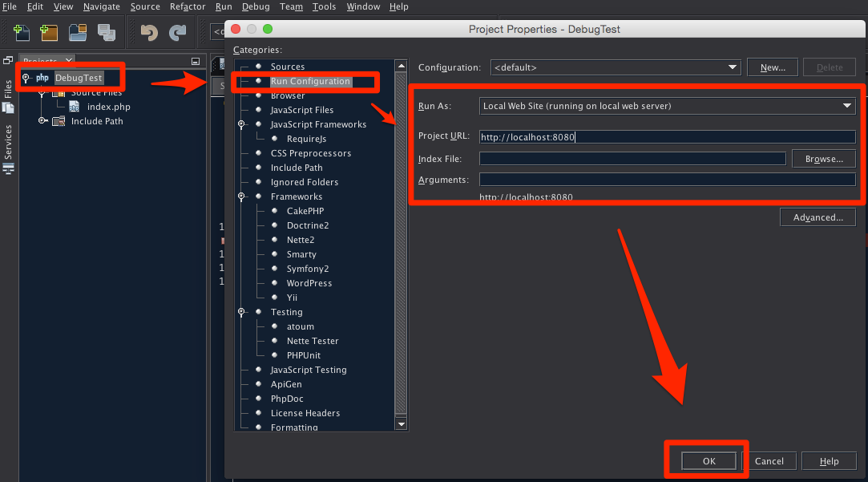
Task: Click the Include Path folder icon
Action: [x=59, y=121]
